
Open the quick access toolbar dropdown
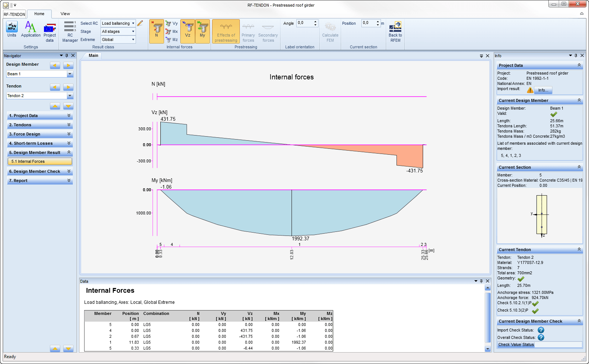(15, 5)
